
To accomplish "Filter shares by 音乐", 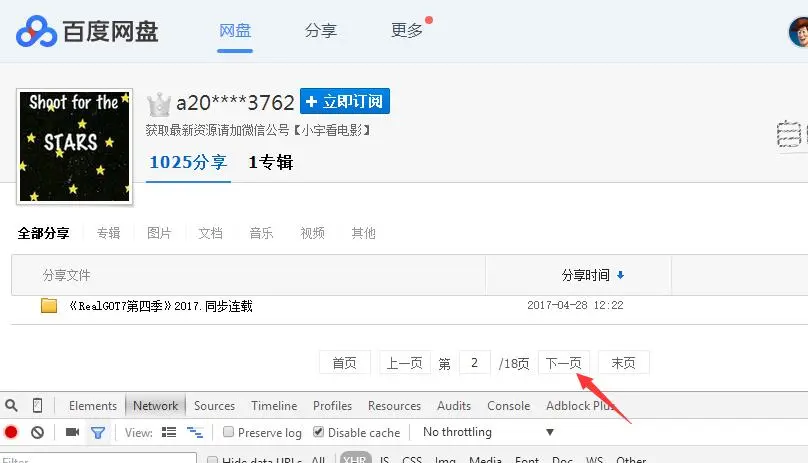I will [261, 233].
